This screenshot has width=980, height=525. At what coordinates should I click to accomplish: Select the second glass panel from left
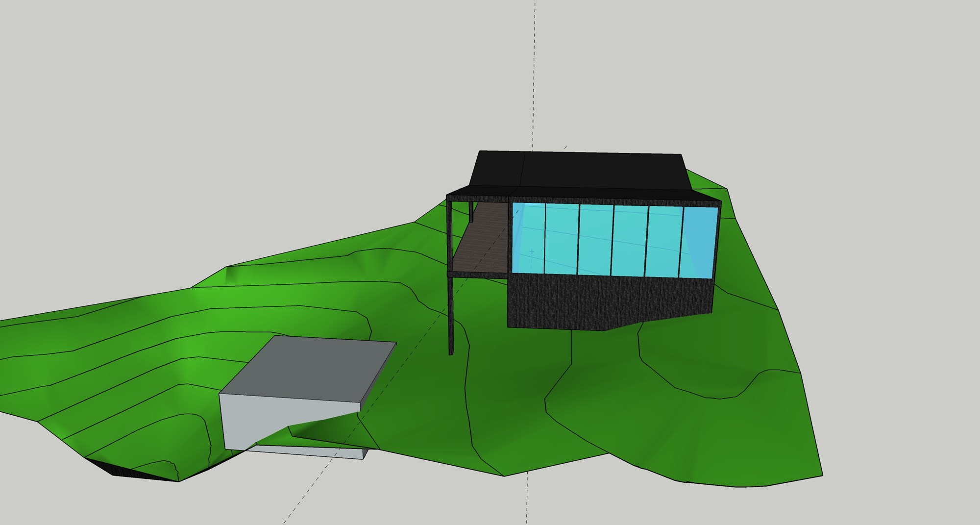(562, 239)
